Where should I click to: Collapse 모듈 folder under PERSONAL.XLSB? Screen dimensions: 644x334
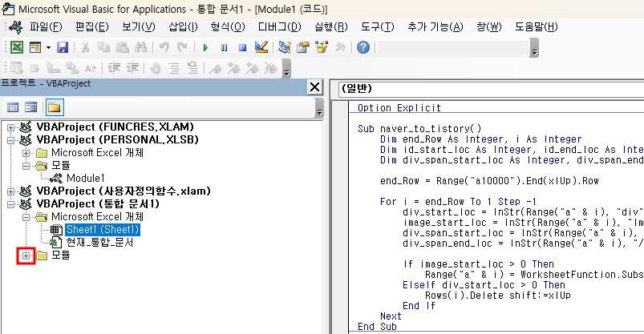[26, 166]
